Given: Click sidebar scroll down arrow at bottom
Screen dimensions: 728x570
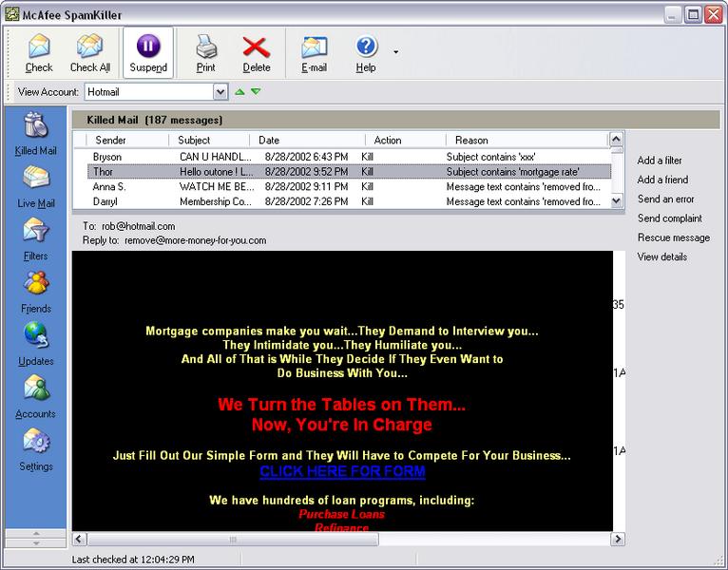Looking at the screenshot, I should [x=36, y=543].
